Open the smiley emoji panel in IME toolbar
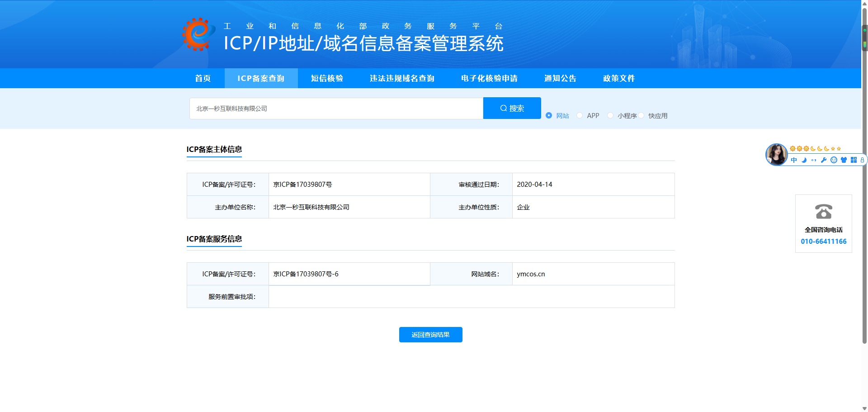 (x=834, y=160)
